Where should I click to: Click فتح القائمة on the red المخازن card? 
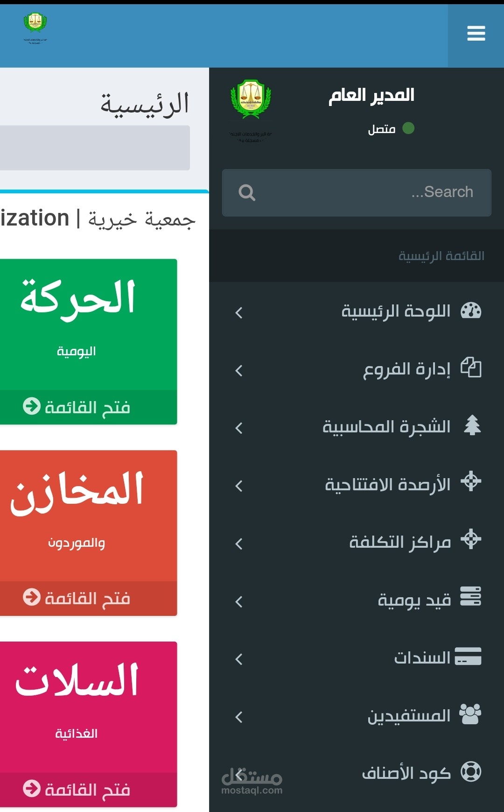point(77,598)
